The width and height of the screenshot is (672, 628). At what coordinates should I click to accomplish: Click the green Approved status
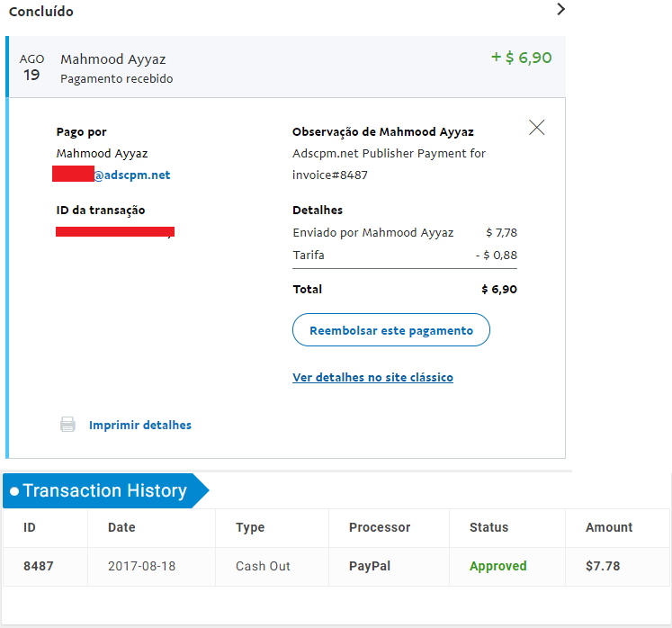[x=498, y=566]
